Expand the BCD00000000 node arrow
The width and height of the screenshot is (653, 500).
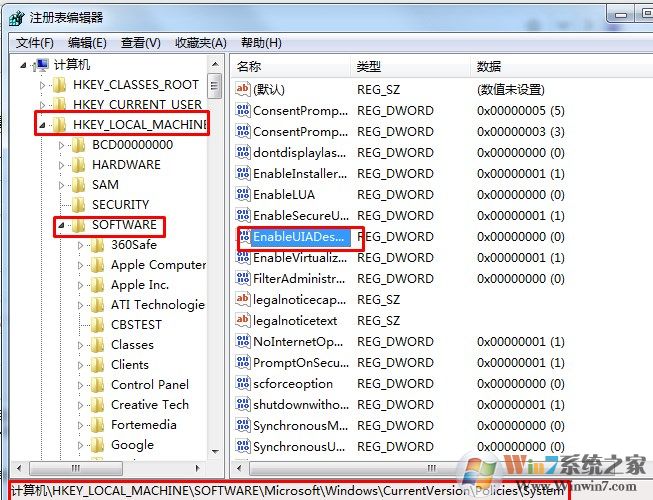coord(62,145)
